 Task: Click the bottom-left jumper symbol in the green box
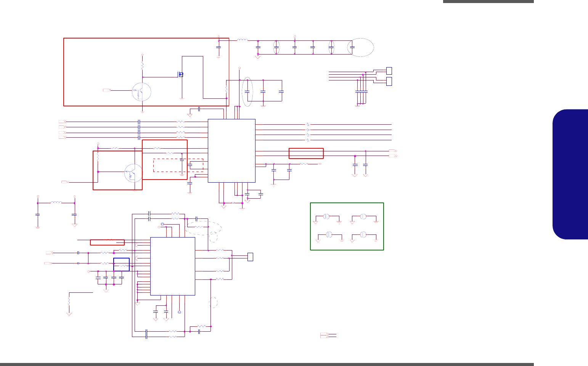point(329,234)
